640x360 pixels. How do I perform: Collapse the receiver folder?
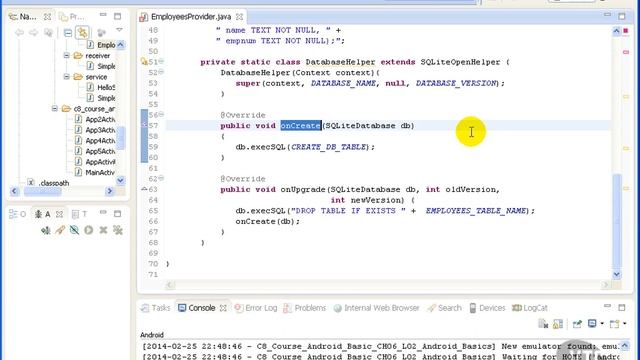tap(67, 55)
